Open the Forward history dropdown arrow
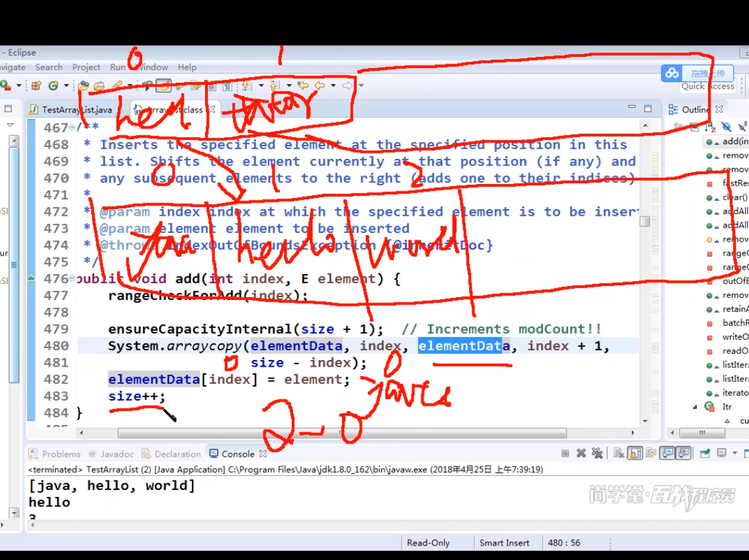 point(361,85)
